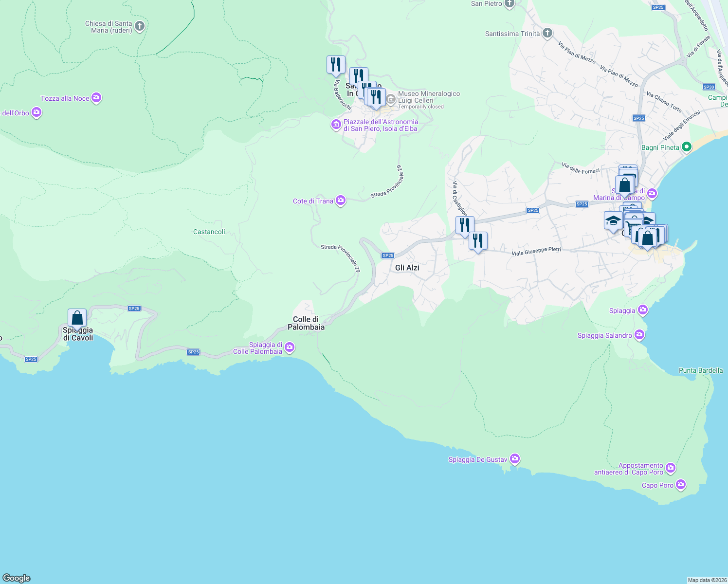Open the Capo Poro attraction marker
The image size is (728, 584).
click(680, 484)
